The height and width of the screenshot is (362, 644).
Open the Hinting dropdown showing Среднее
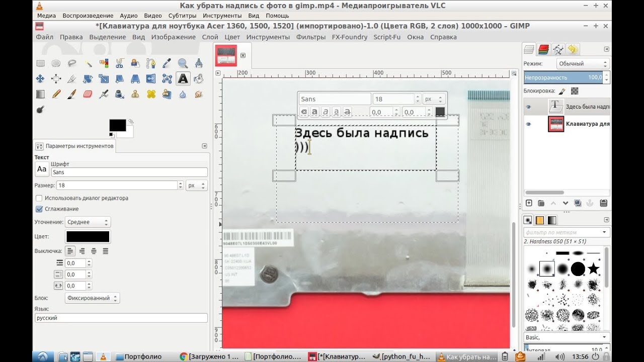(x=88, y=222)
